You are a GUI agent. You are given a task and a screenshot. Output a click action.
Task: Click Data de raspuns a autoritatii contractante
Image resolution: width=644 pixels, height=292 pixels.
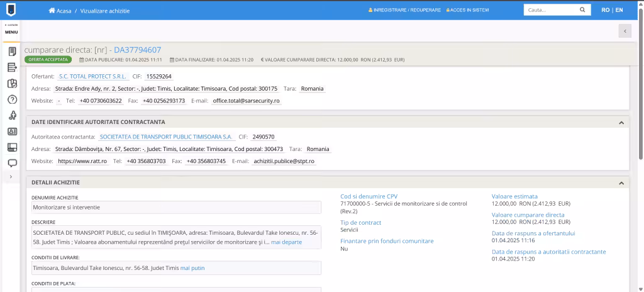(548, 252)
